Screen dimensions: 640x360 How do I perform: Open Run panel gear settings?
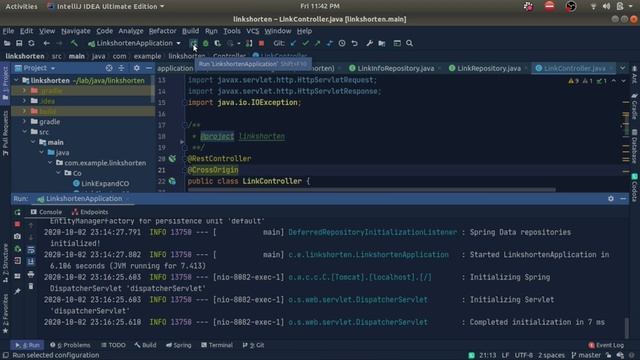pos(611,199)
